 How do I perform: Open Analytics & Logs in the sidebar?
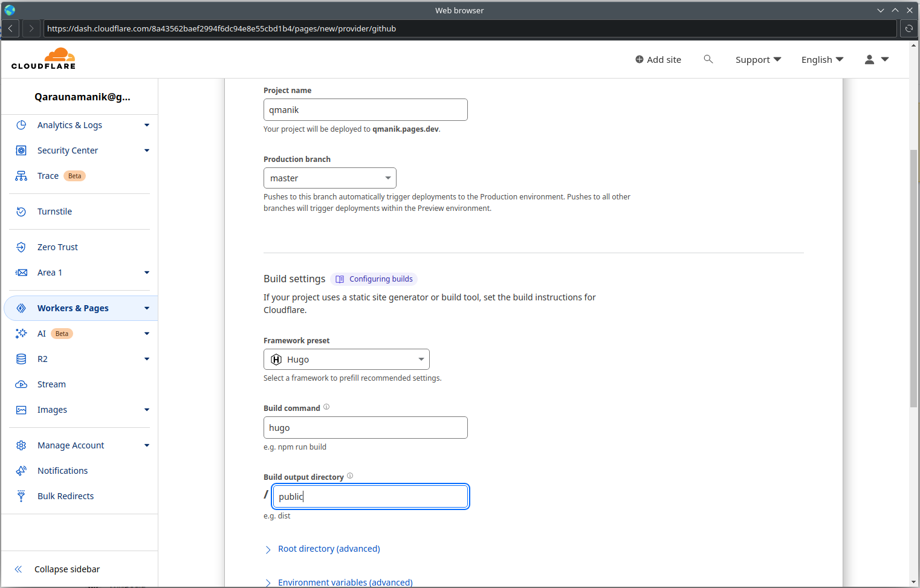[70, 125]
